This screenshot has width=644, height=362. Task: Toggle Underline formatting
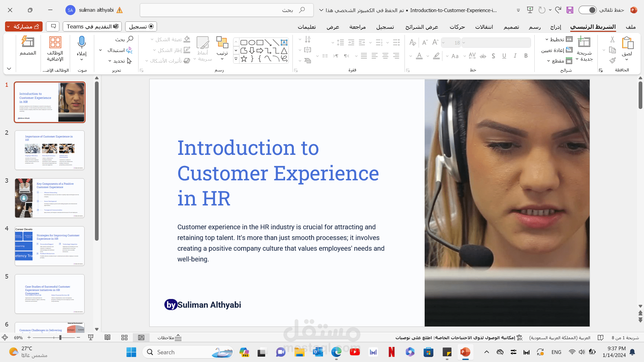pos(504,56)
